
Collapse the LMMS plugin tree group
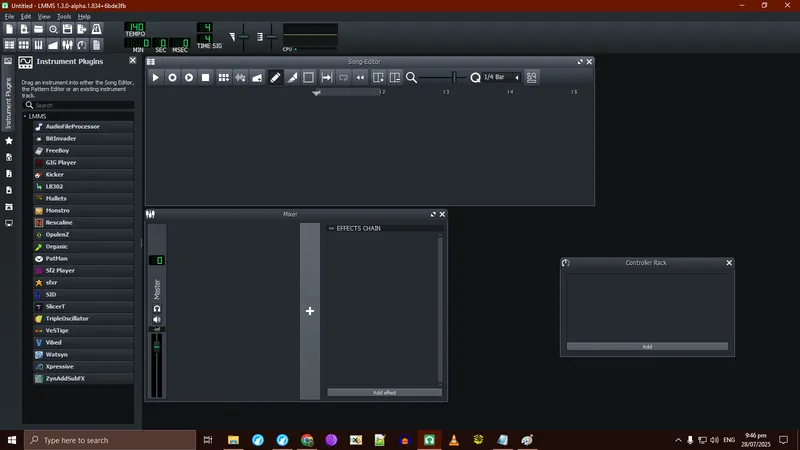[25, 116]
